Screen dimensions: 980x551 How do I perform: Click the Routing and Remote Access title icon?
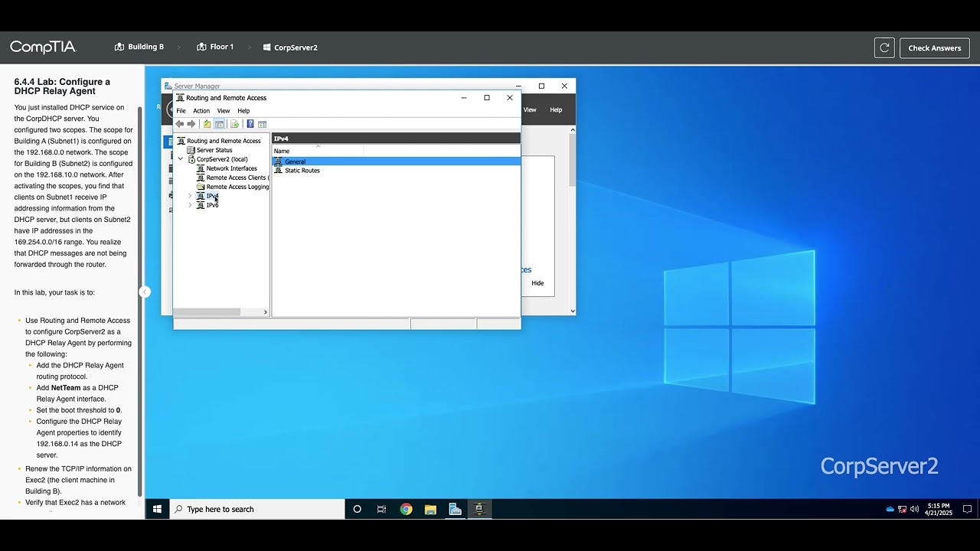tap(180, 98)
